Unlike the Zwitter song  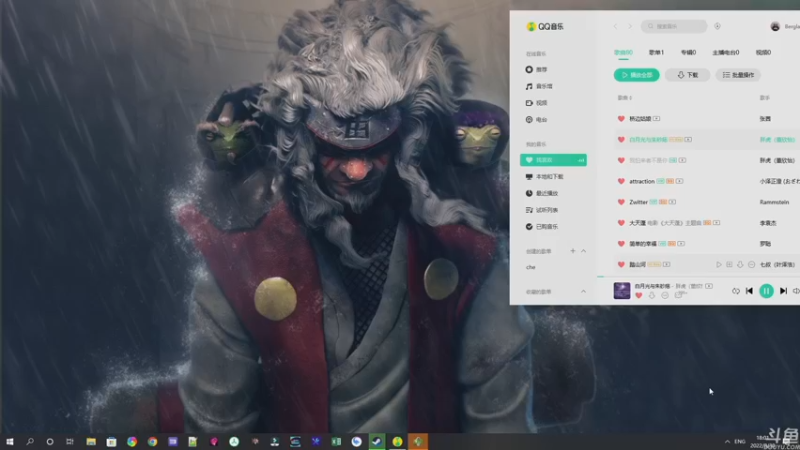click(621, 202)
